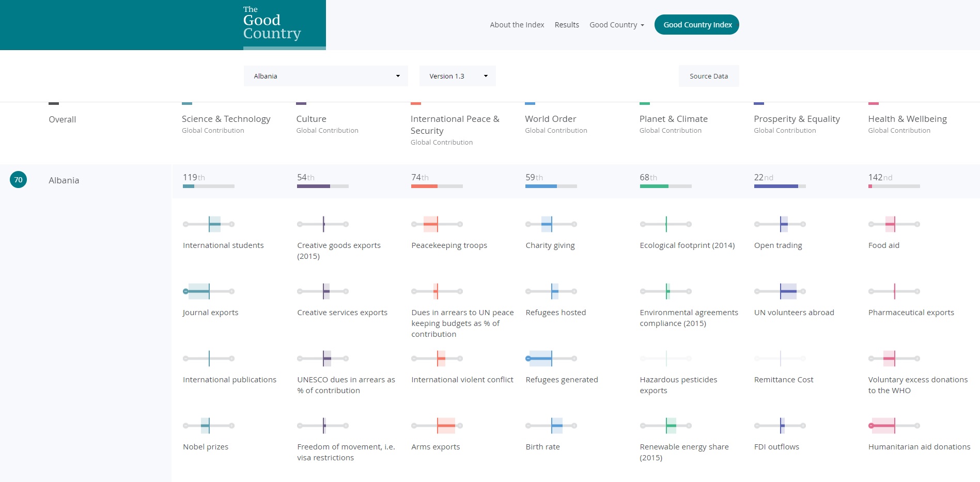Click the Journal exports indicator chart
Image resolution: width=980 pixels, height=482 pixels.
pos(209,291)
